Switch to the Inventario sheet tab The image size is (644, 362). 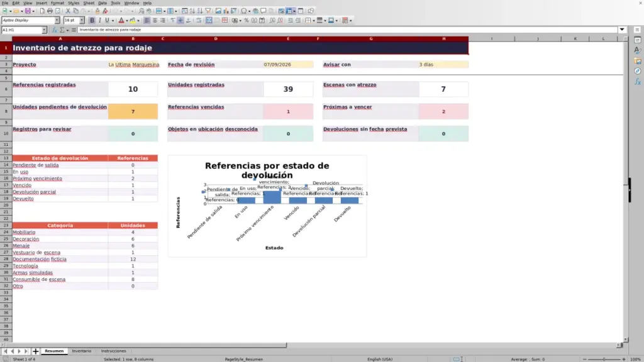pyautogui.click(x=81, y=351)
